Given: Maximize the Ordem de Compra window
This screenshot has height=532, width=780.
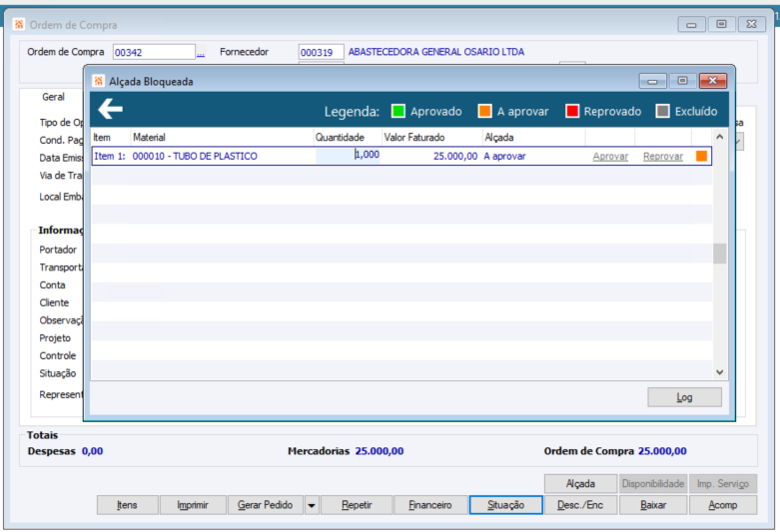Looking at the screenshot, I should click(x=721, y=24).
